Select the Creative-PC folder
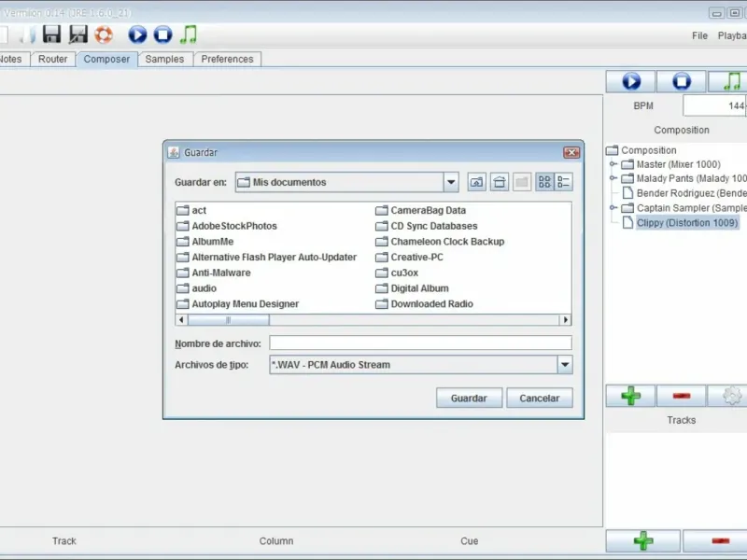 coord(409,258)
